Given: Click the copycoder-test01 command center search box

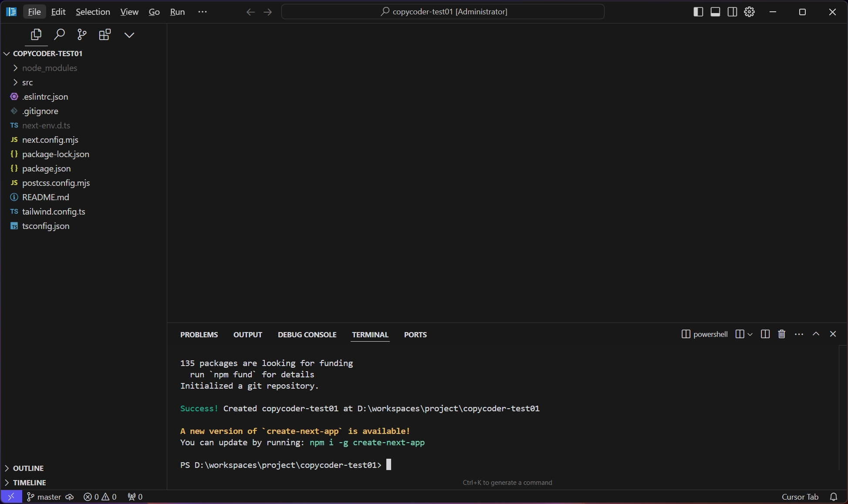Looking at the screenshot, I should click(443, 12).
